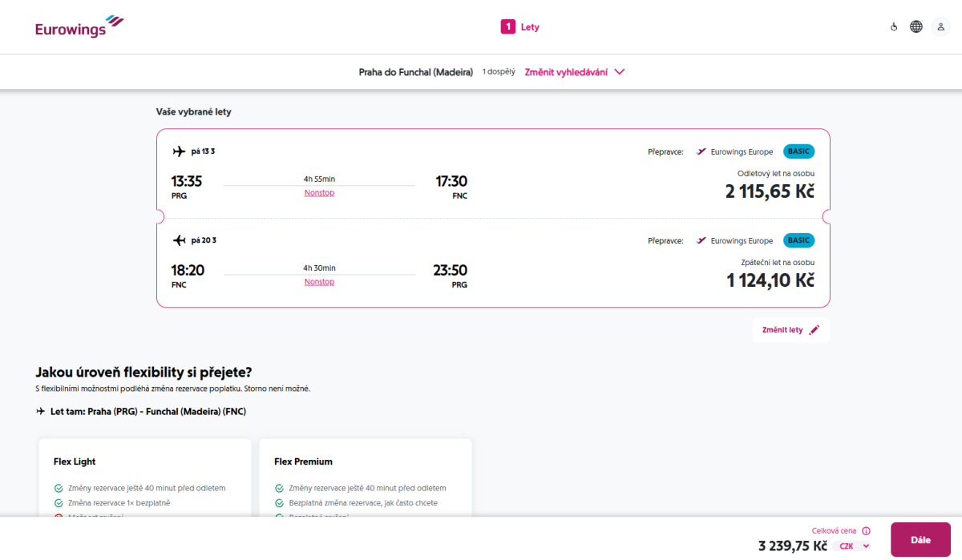The width and height of the screenshot is (962, 560).
Task: Click the Nonstop link for 18:20 flight
Action: tap(319, 282)
